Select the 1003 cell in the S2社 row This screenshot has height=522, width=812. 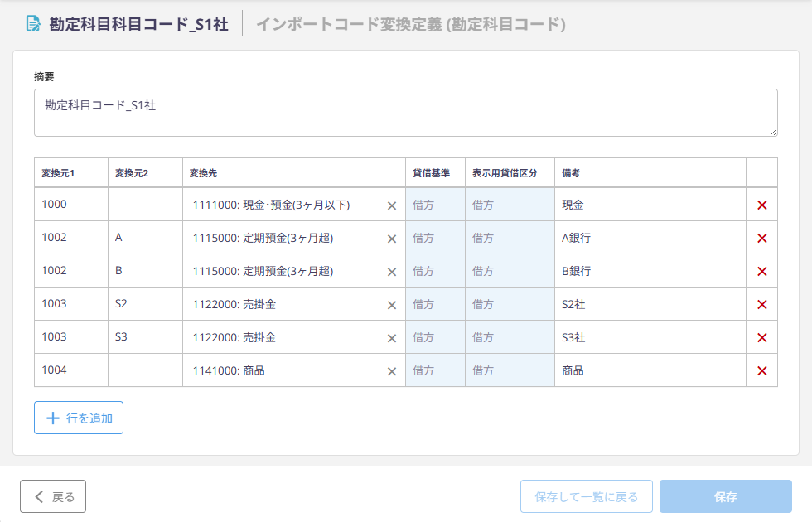(71, 304)
